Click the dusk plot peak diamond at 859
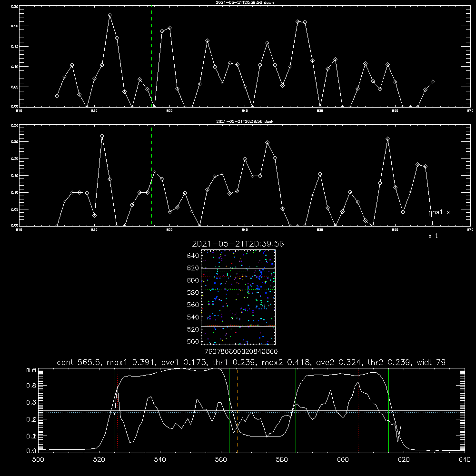This screenshot has height=476, width=476. [x=387, y=139]
